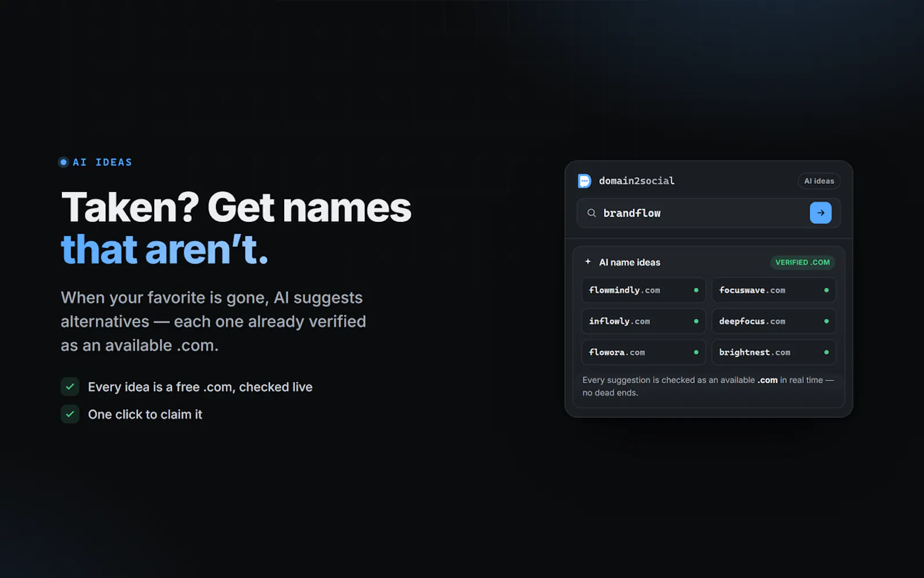Click the green dot on focuswave.com
Image resolution: width=924 pixels, height=578 pixels.
coord(826,290)
